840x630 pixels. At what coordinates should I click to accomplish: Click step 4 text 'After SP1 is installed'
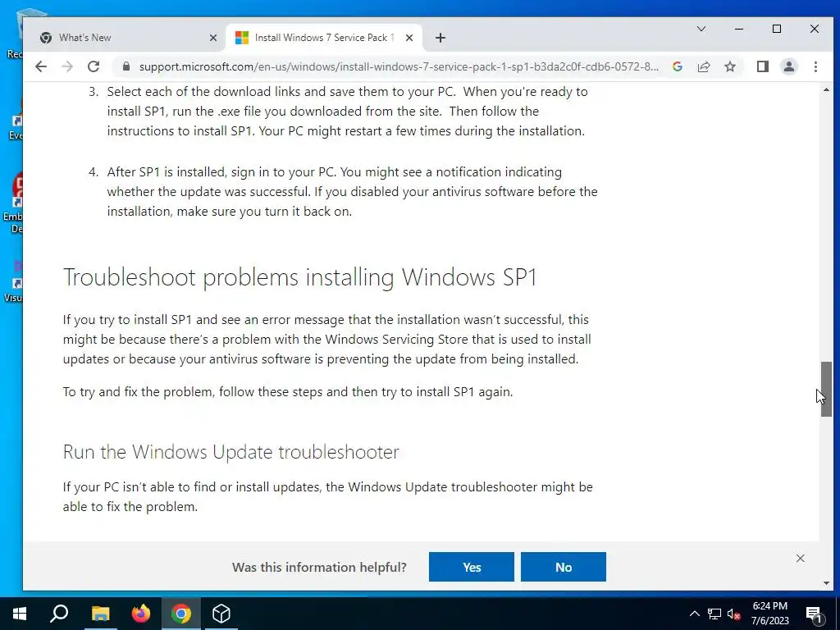pyautogui.click(x=167, y=172)
